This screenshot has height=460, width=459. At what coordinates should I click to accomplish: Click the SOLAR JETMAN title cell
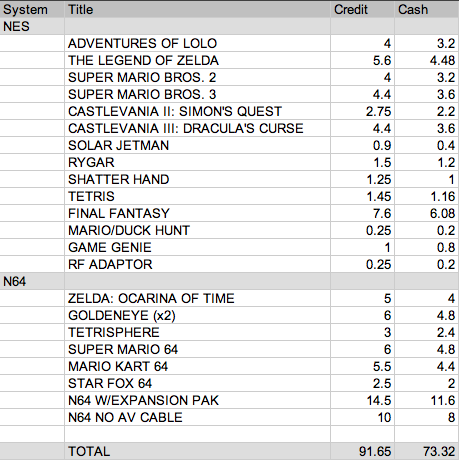[197, 145]
